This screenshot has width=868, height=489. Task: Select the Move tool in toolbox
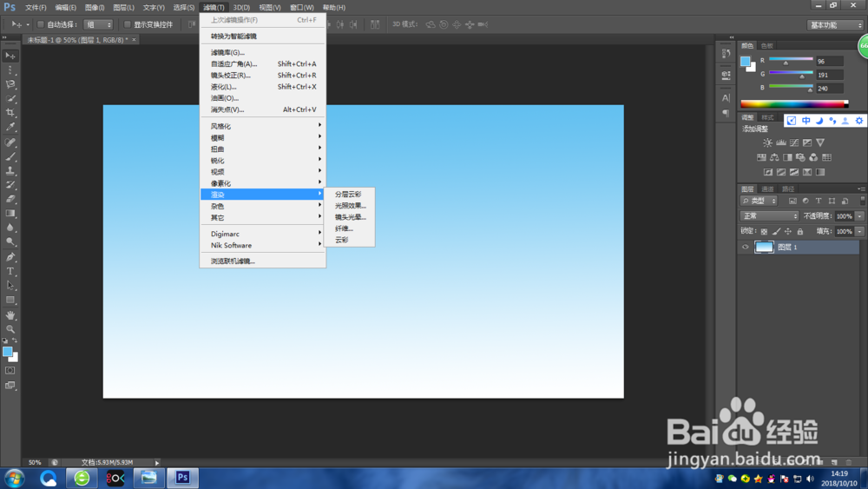tap(10, 56)
